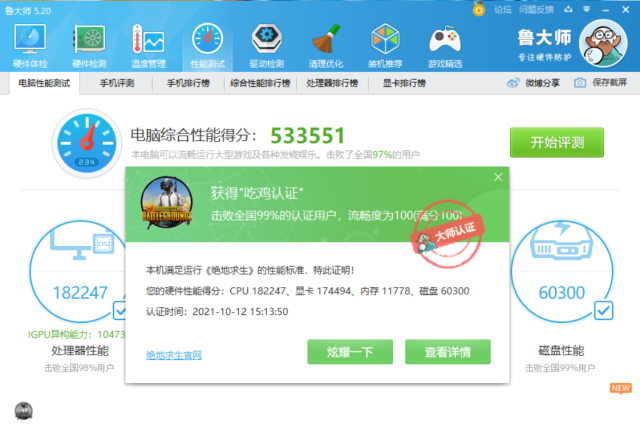Click the red 大师认证 stamp
640x428 pixels.
[x=447, y=234]
